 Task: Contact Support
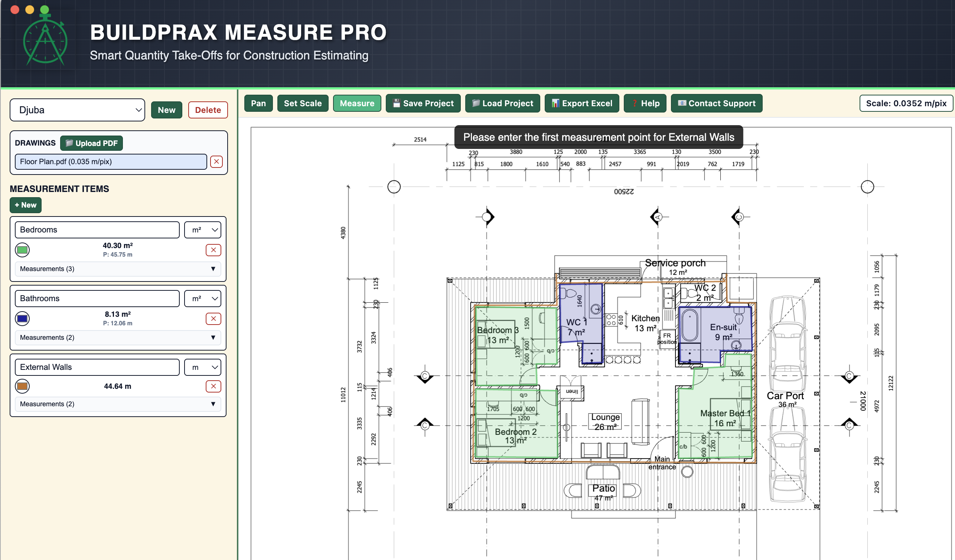716,103
